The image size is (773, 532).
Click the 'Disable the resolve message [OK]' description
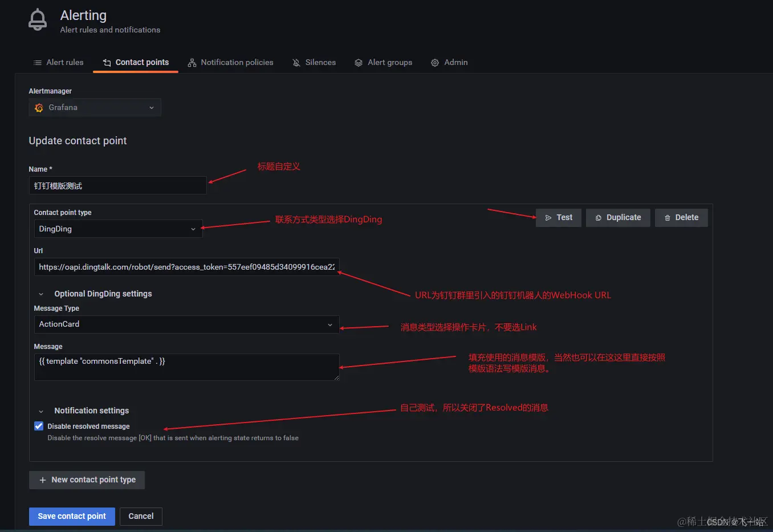[x=173, y=438]
